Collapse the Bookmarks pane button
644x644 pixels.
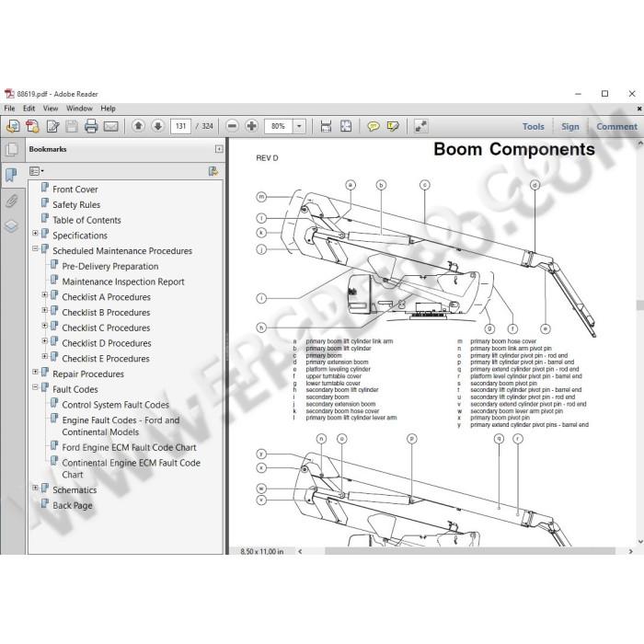click(x=219, y=149)
